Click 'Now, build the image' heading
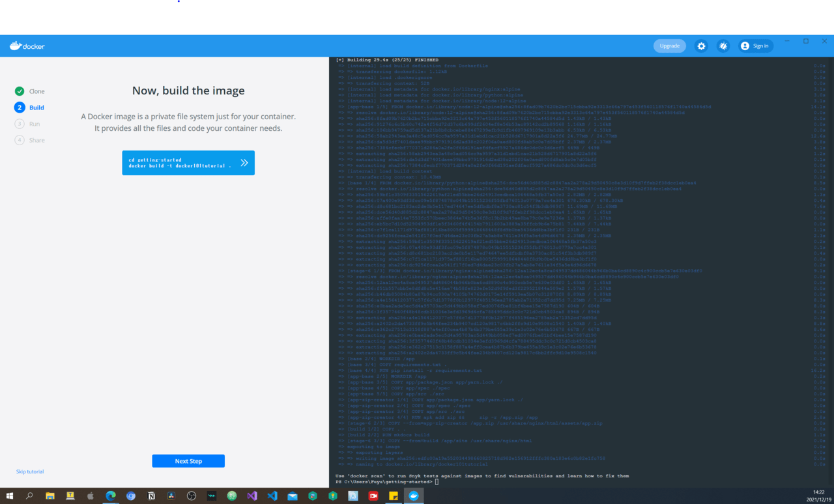The height and width of the screenshot is (504, 834). click(x=188, y=91)
